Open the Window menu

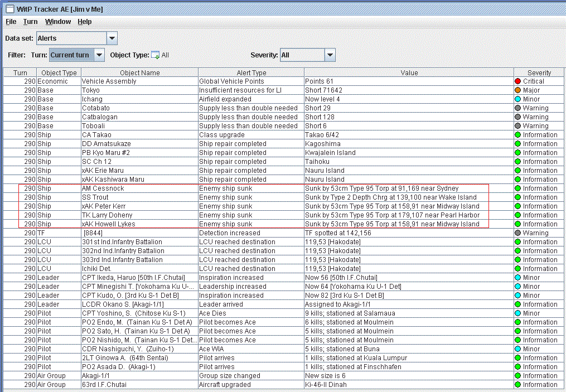tap(58, 22)
